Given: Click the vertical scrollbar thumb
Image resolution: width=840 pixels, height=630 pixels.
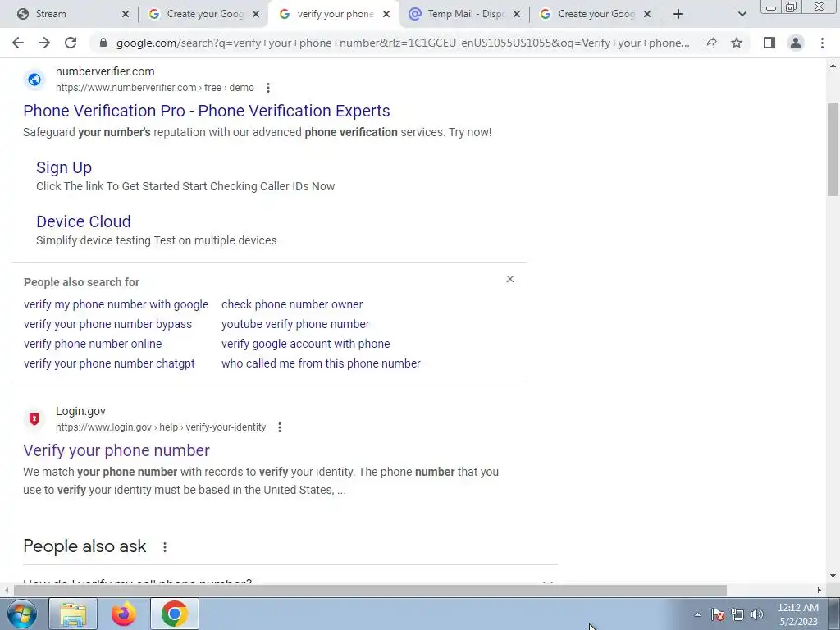Looking at the screenshot, I should coord(833,149).
